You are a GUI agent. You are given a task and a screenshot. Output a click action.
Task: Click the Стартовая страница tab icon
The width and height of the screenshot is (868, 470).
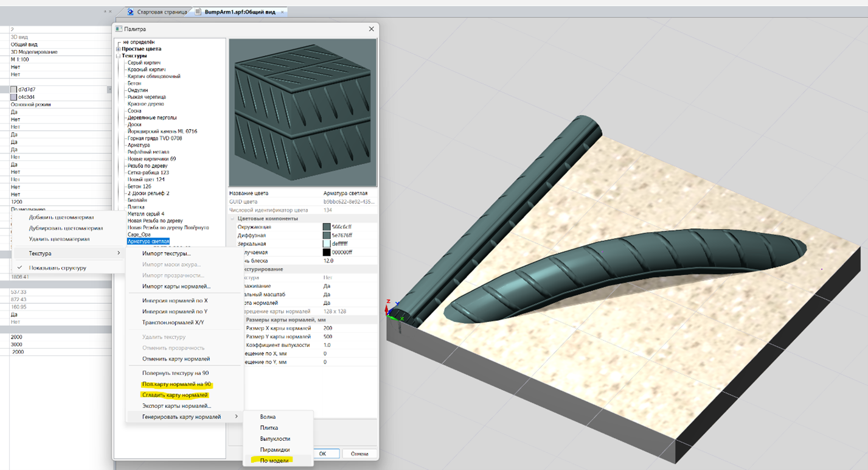[131, 12]
